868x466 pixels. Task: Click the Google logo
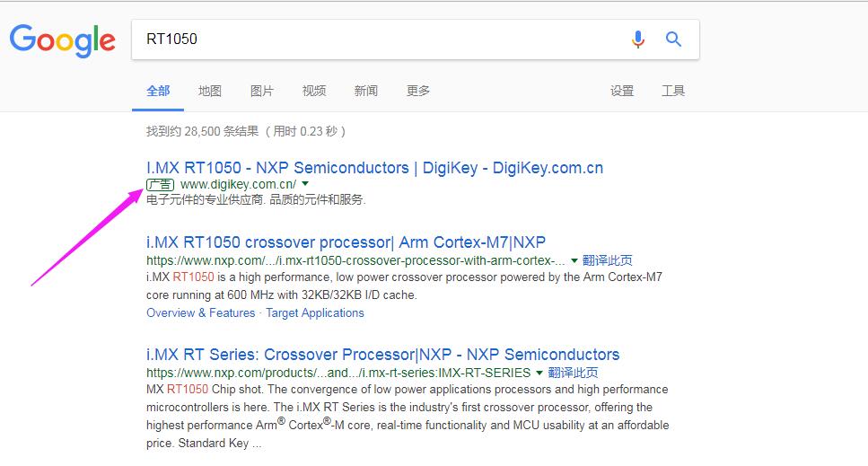(x=63, y=40)
